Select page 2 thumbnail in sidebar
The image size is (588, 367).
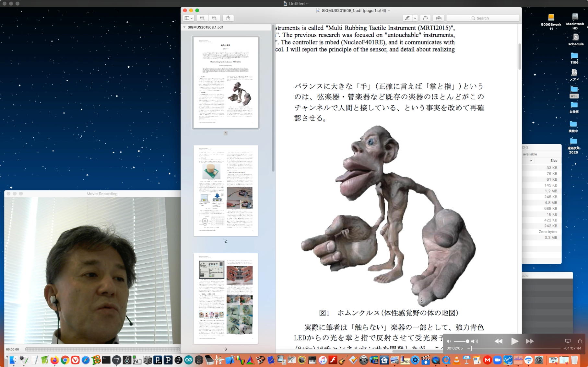click(226, 190)
